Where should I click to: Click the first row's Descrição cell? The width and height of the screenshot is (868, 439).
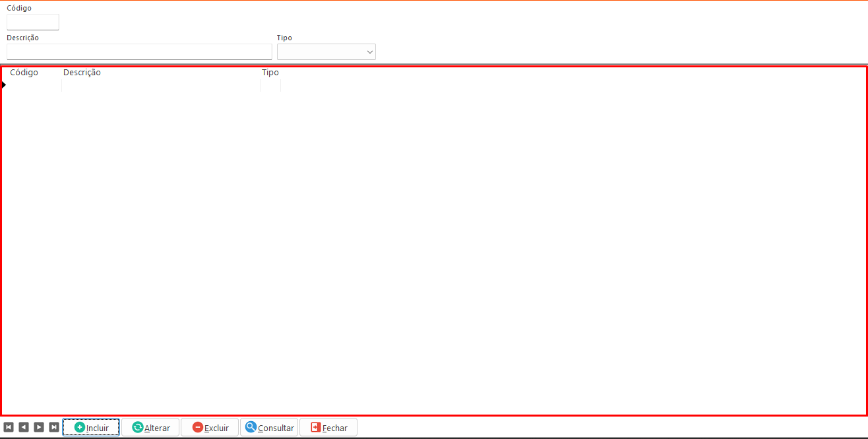click(161, 85)
